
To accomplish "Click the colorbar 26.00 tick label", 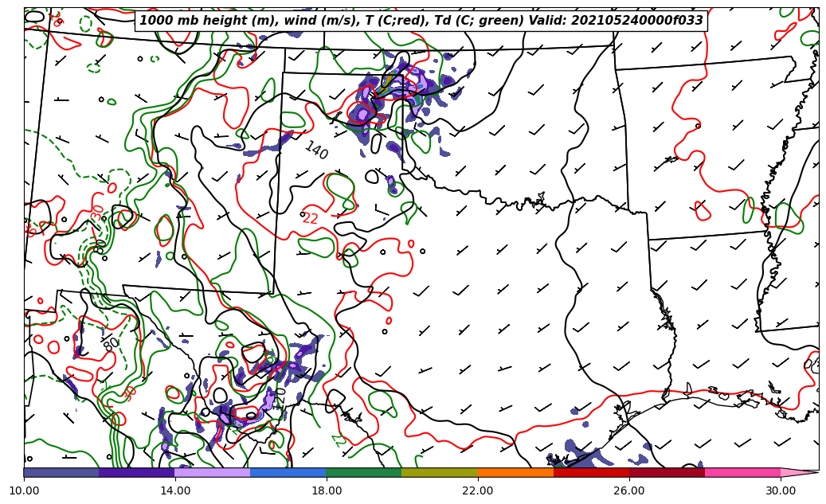I will click(629, 490).
